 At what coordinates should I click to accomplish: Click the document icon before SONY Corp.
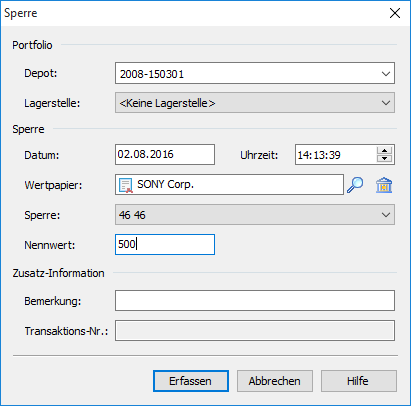pos(126,185)
